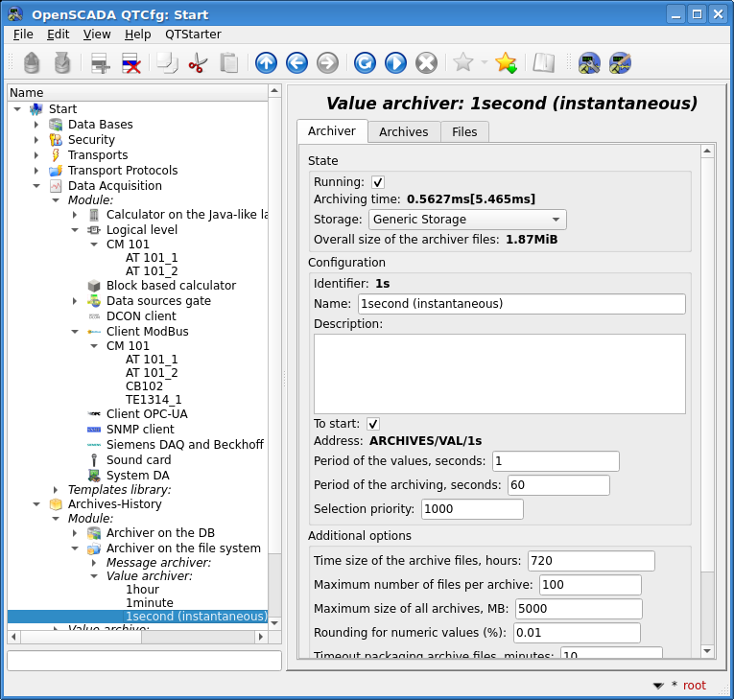The width and height of the screenshot is (734, 700).
Task: Open the manual book icon
Action: 544,63
